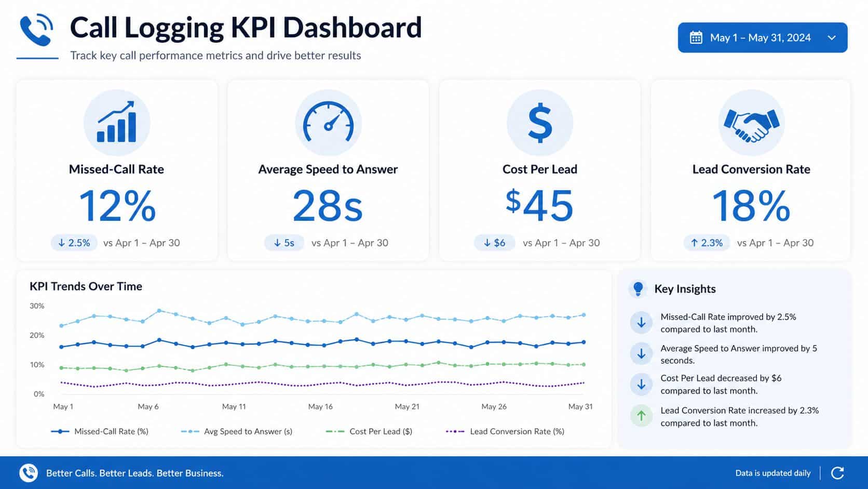Click the bar chart icon on Missed-Call Rate card
This screenshot has height=489, width=868.
(x=117, y=123)
